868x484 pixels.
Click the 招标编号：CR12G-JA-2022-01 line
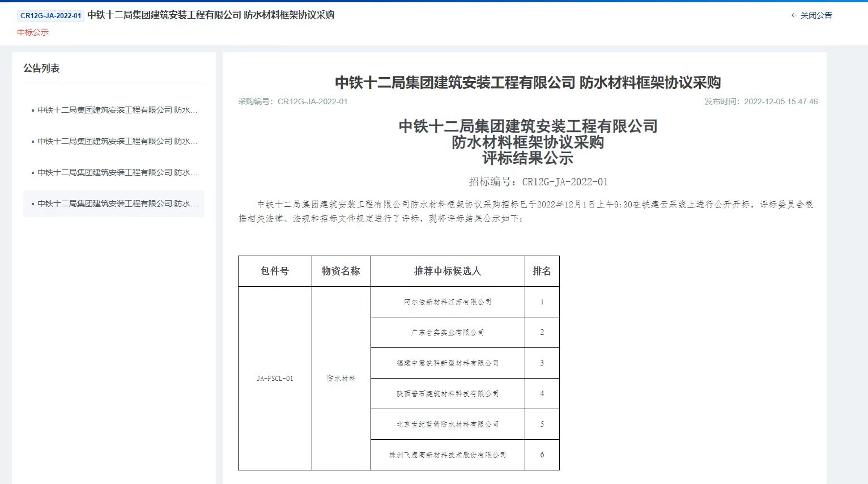point(538,182)
